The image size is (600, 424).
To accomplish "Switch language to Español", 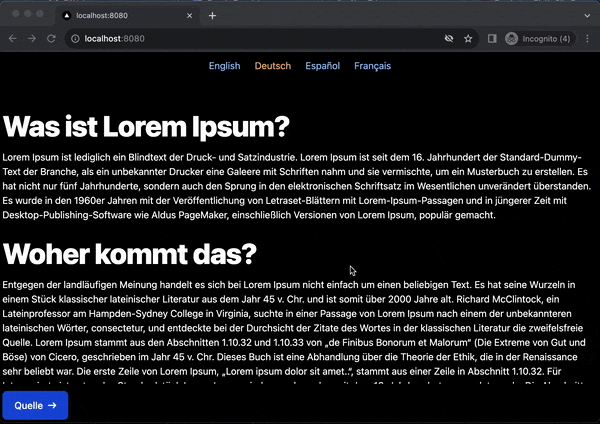I will point(322,67).
